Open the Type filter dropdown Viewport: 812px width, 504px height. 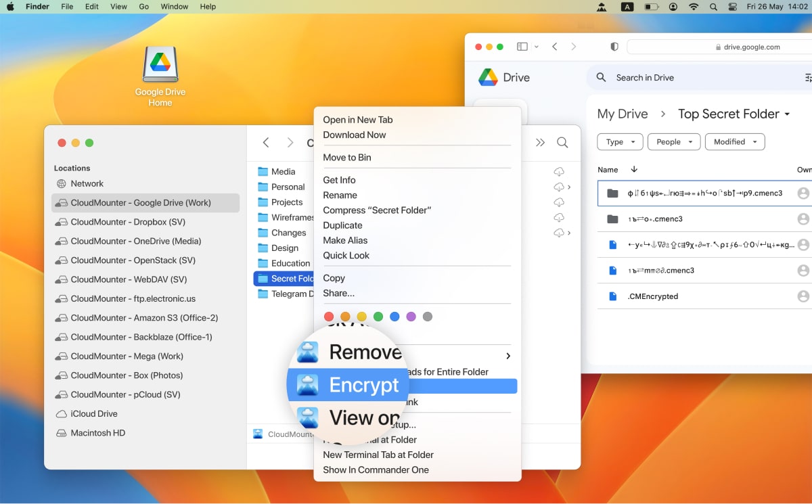619,142
